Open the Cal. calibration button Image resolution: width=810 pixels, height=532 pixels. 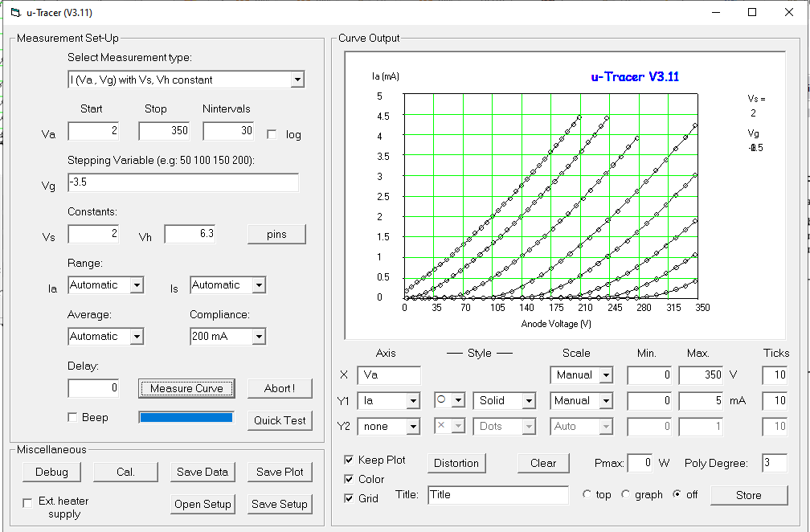125,472
